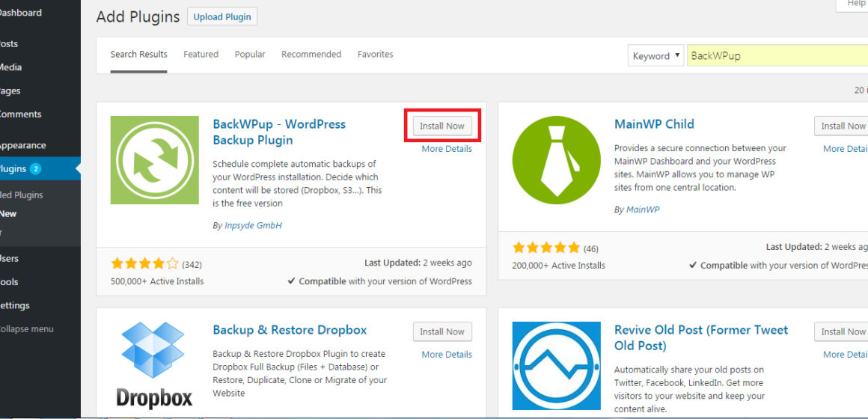Image resolution: width=868 pixels, height=419 pixels.
Task: Click the MainWP Child tie logo
Action: coord(556,160)
